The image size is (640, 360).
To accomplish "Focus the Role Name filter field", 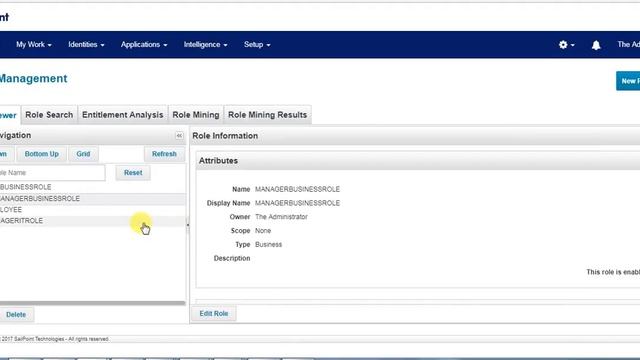I will [x=52, y=173].
